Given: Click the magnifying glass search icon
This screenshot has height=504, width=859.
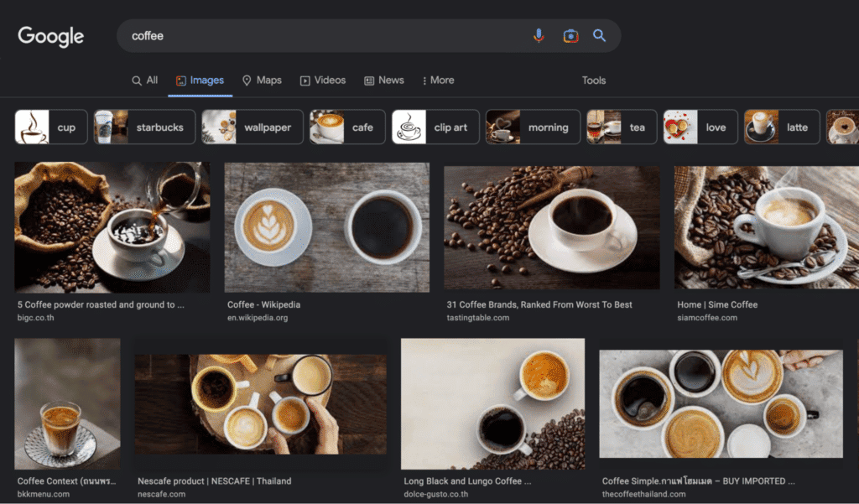Looking at the screenshot, I should click(x=599, y=35).
